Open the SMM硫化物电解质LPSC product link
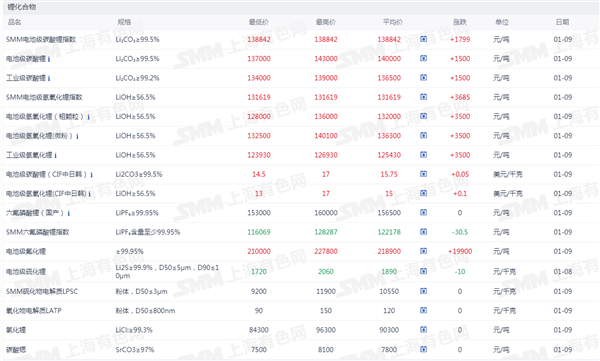 pyautogui.click(x=42, y=291)
